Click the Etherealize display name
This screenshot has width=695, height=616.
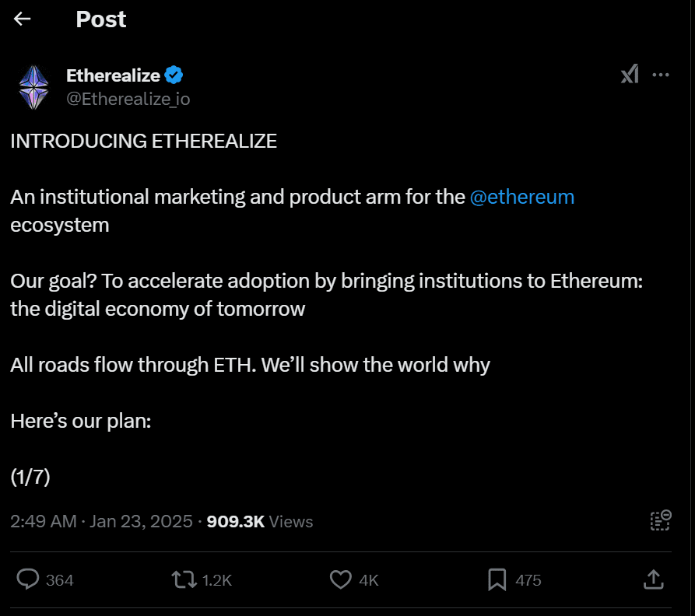(113, 75)
